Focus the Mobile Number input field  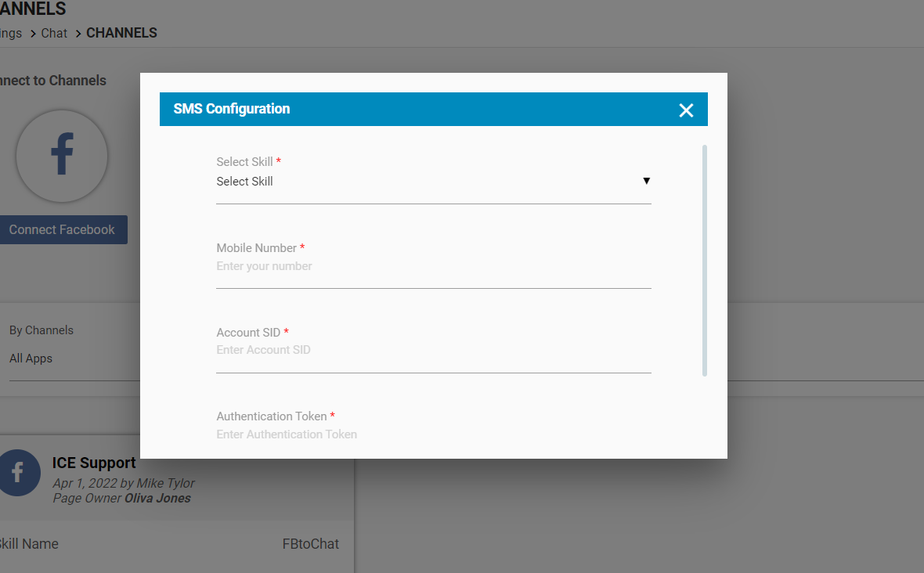coord(433,267)
